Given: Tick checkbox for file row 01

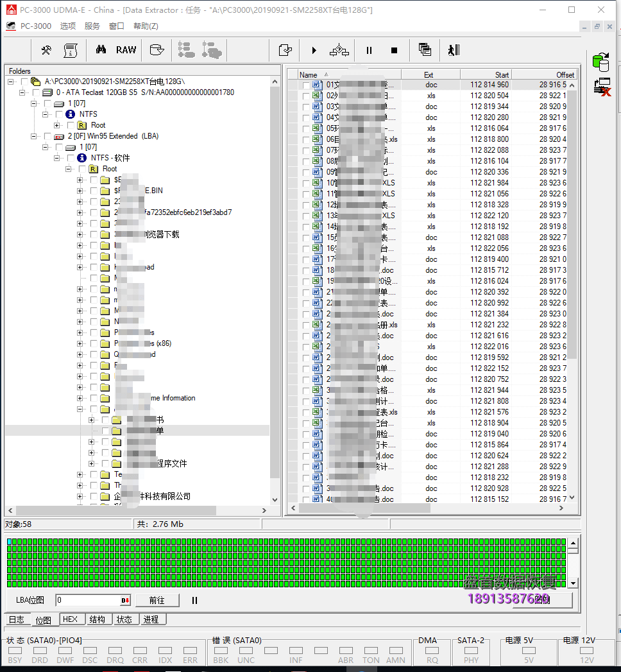Looking at the screenshot, I should click(x=306, y=85).
